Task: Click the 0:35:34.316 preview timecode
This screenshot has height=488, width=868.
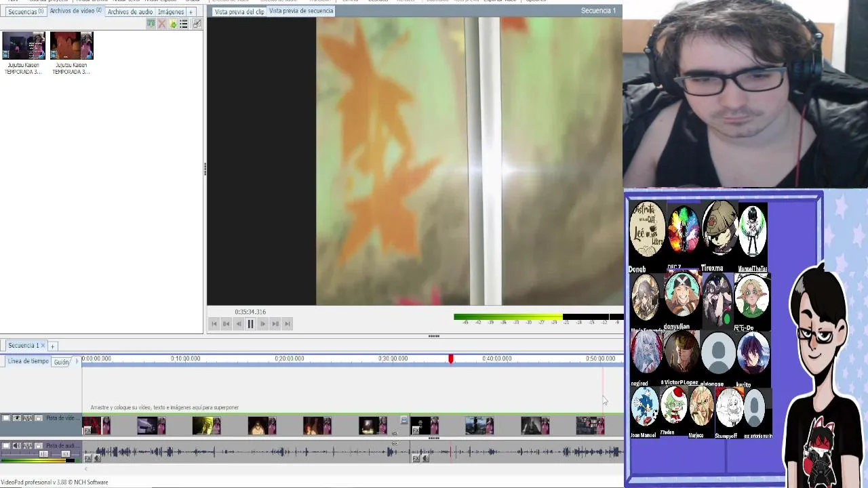Action: click(x=250, y=312)
